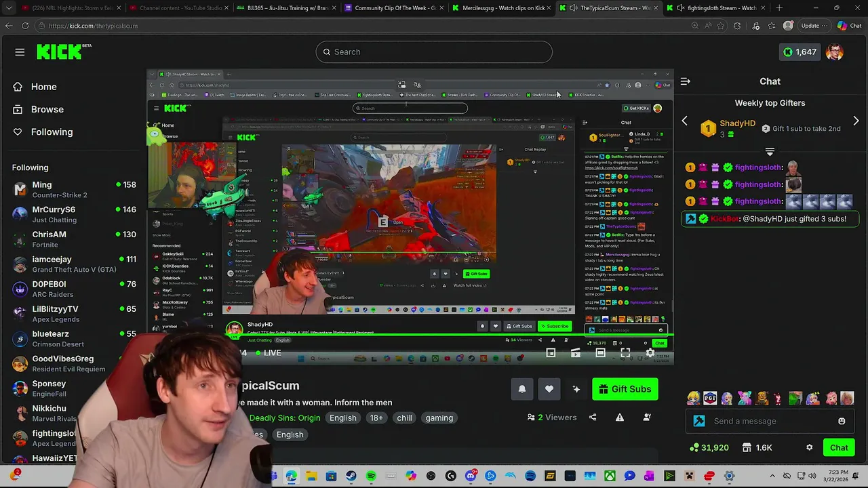Select the 18+ tag

[x=376, y=418]
